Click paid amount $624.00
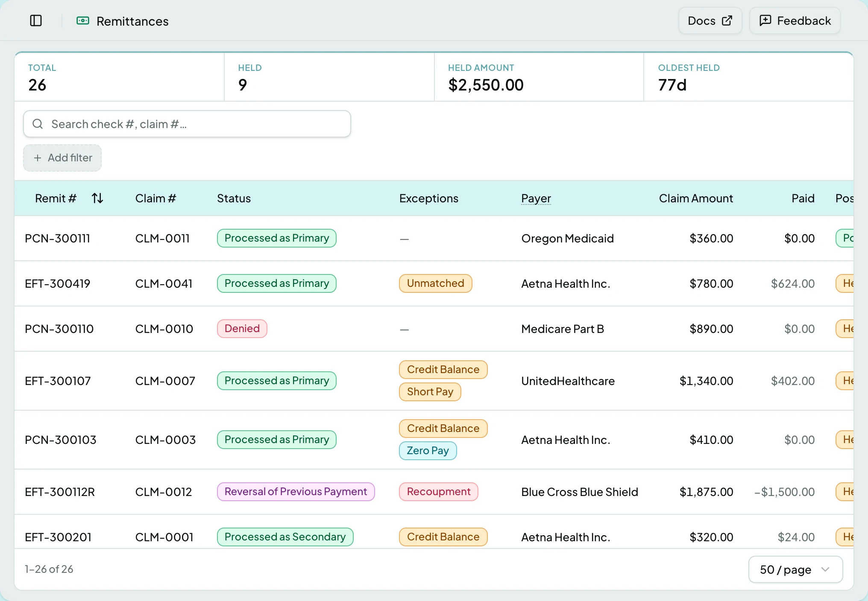This screenshot has width=868, height=601. (793, 283)
